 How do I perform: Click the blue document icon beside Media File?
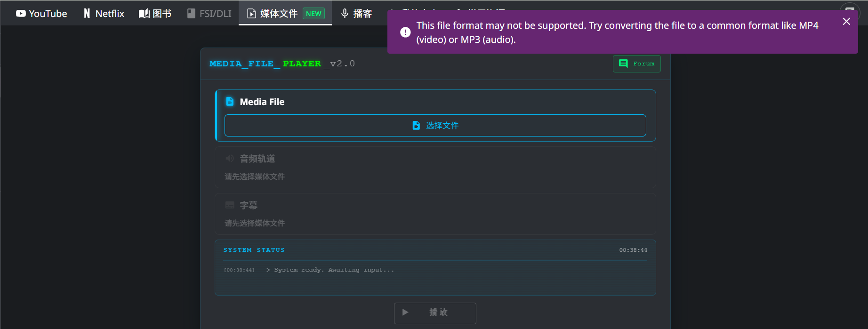click(x=230, y=102)
